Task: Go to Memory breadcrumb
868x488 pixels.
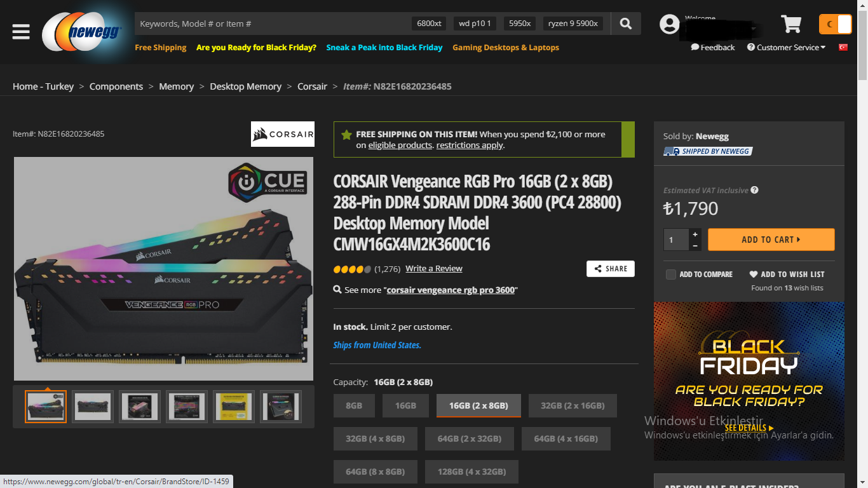Action: click(177, 86)
